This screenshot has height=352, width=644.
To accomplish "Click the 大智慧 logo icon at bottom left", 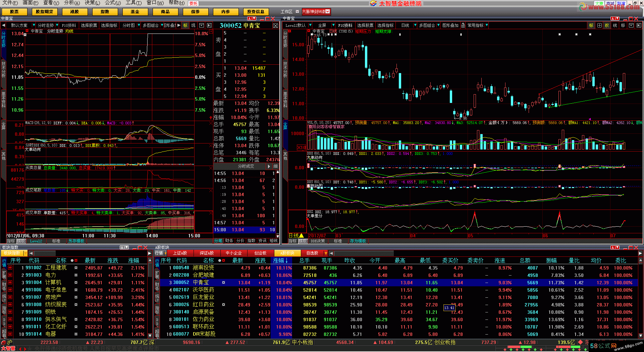I will 8,349.
